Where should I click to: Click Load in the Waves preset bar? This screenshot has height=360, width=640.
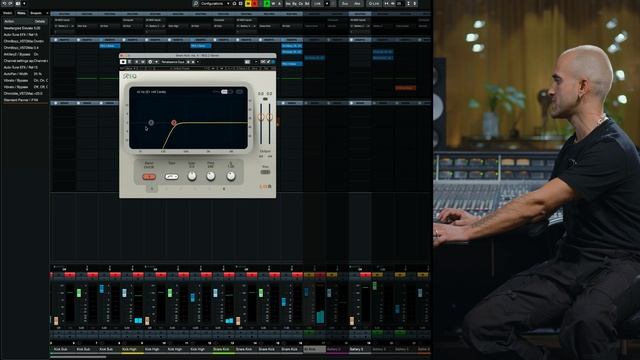(x=242, y=69)
